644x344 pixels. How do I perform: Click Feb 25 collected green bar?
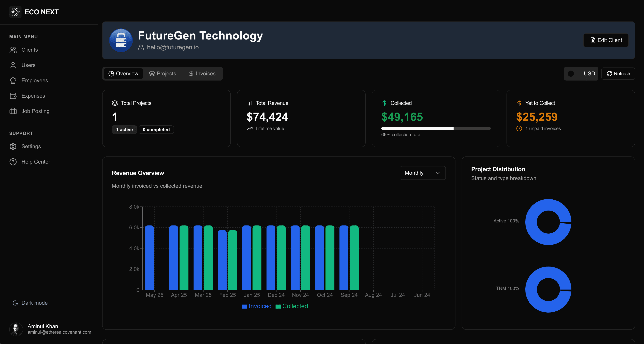(x=233, y=260)
